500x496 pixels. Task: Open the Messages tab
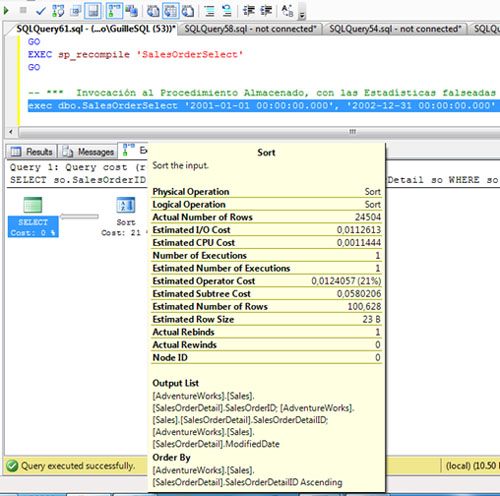coord(88,152)
